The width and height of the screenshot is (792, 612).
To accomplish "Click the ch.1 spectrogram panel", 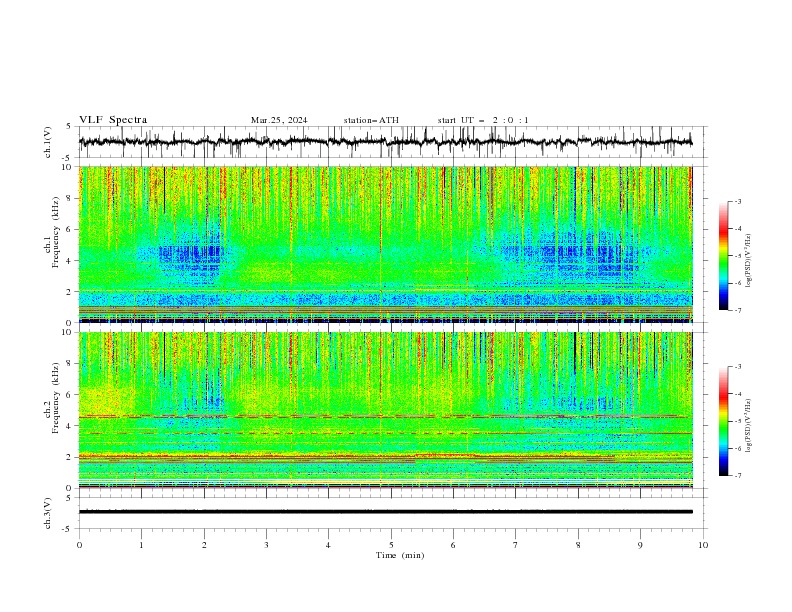I will [385, 244].
